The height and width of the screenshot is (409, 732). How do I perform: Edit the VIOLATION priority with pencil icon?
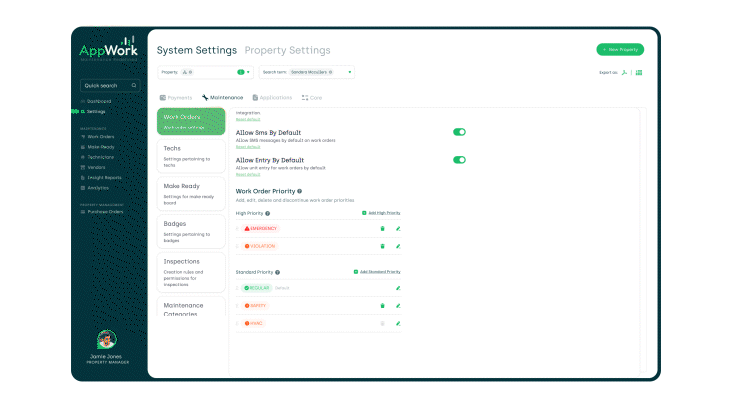tap(397, 246)
